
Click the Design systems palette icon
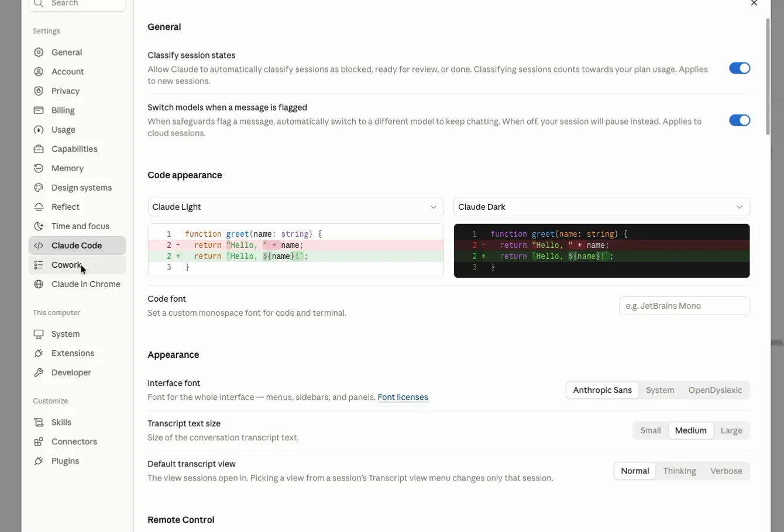pyautogui.click(x=39, y=188)
